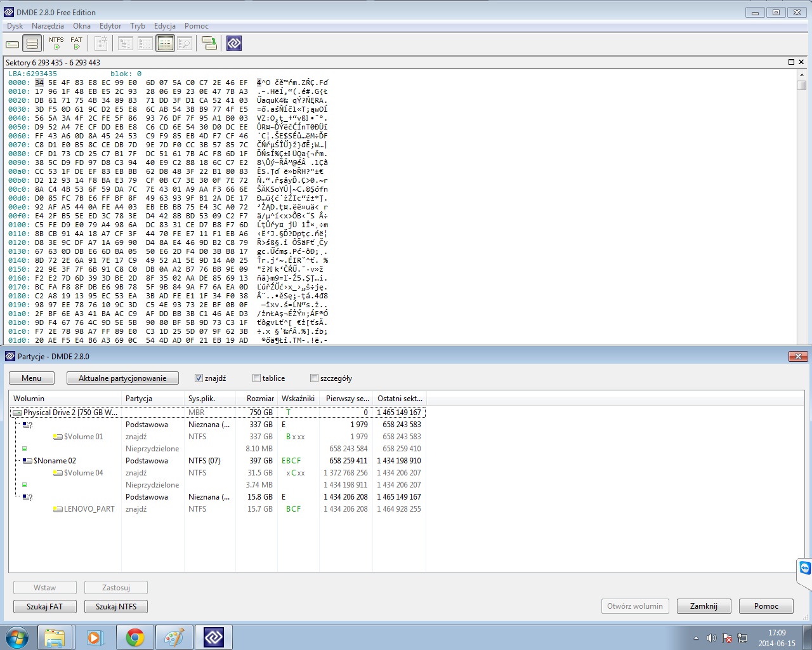812x650 pixels.
Task: Click the disabled "Otwórz wolumin" button
Action: [x=635, y=606]
